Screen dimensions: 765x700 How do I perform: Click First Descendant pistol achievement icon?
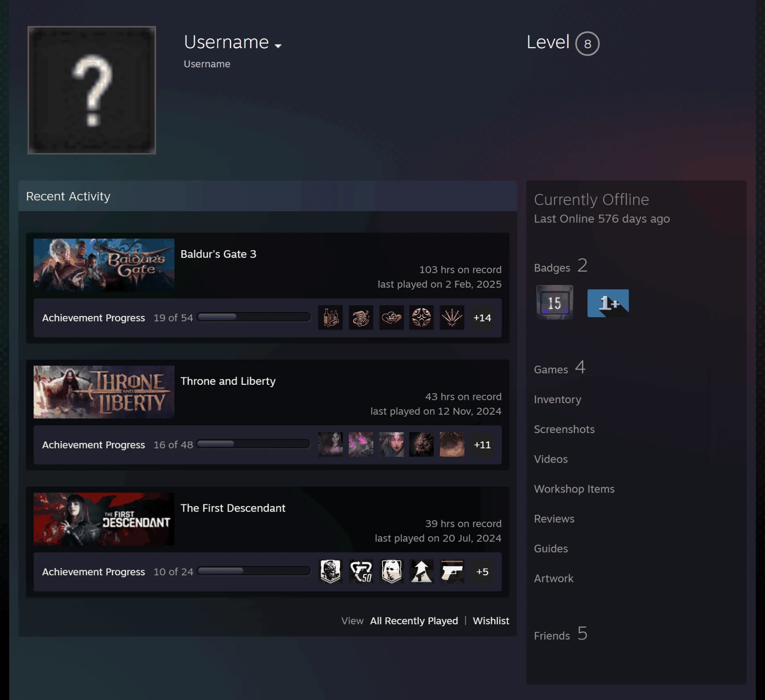pos(452,571)
